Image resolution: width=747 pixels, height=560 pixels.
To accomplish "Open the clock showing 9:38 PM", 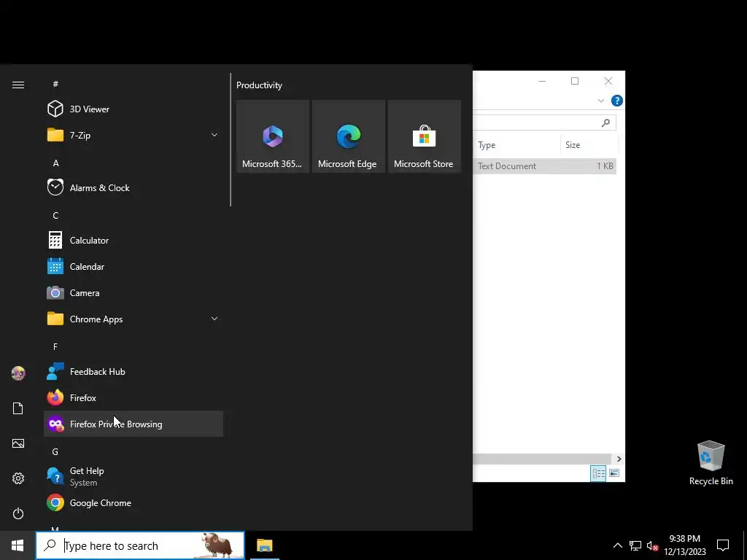I will (x=684, y=545).
